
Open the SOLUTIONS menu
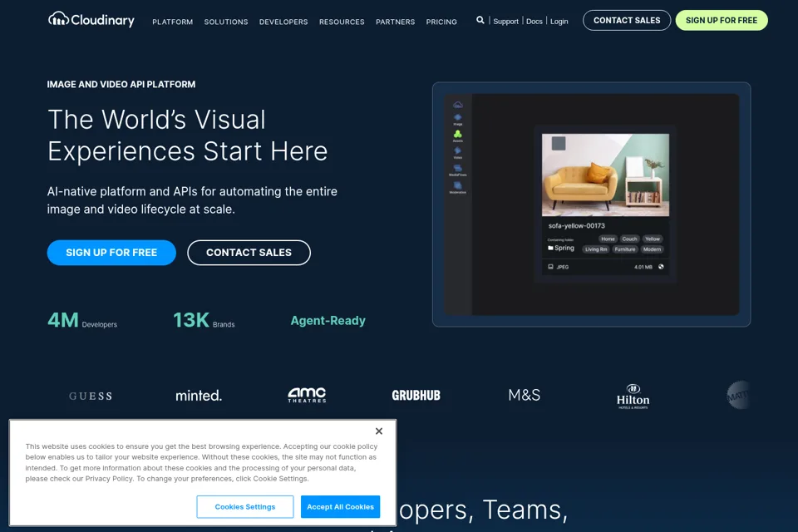(226, 22)
